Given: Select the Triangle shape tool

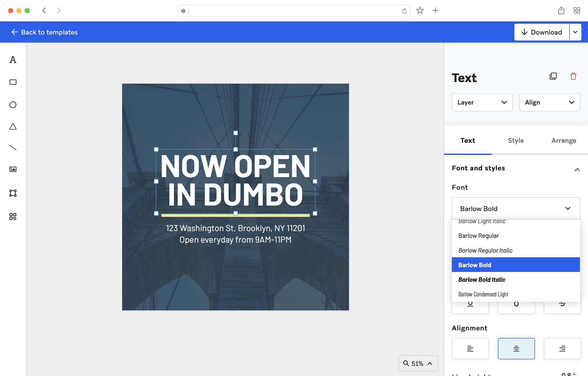Looking at the screenshot, I should (13, 126).
